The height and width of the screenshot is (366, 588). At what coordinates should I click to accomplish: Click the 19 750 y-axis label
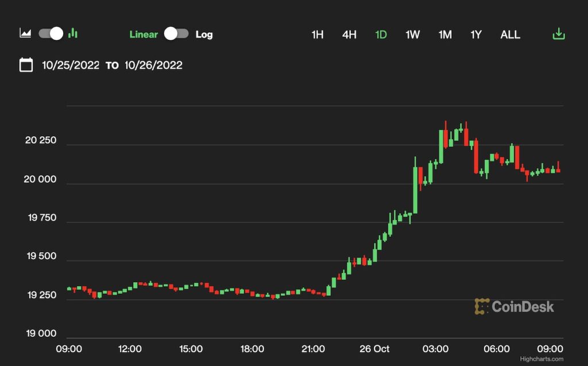(x=42, y=218)
